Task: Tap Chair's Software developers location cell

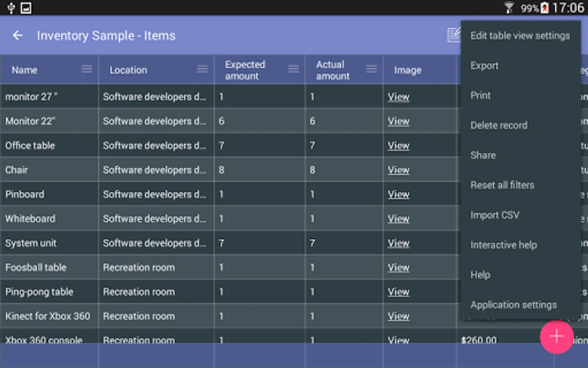Action: point(156,170)
